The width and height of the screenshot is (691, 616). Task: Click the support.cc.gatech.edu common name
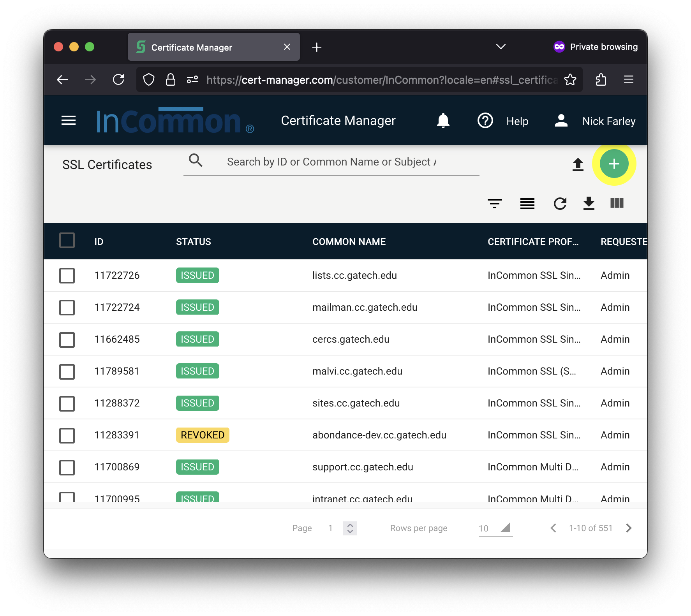pyautogui.click(x=363, y=467)
